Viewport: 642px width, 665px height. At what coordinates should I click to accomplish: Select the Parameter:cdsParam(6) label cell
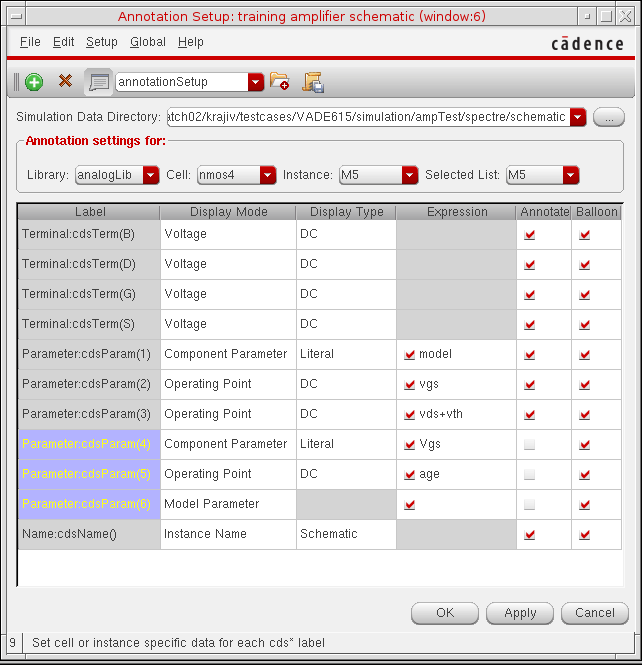89,504
